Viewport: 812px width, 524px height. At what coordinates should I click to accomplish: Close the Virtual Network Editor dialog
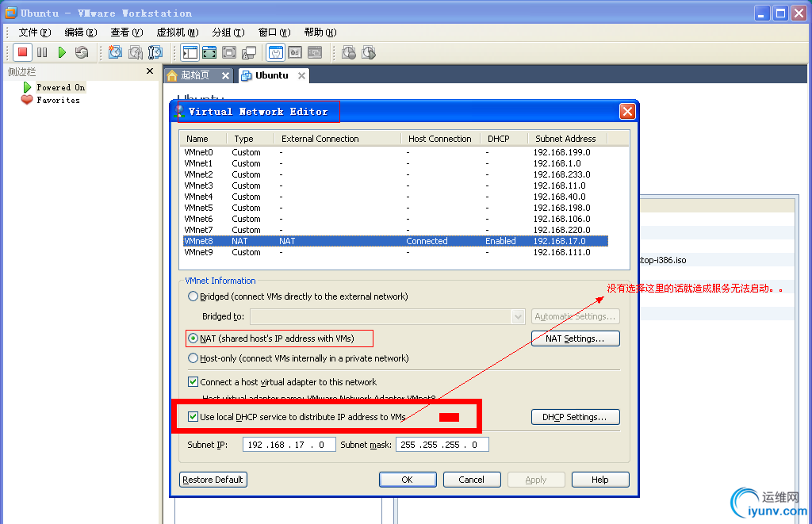tap(628, 111)
